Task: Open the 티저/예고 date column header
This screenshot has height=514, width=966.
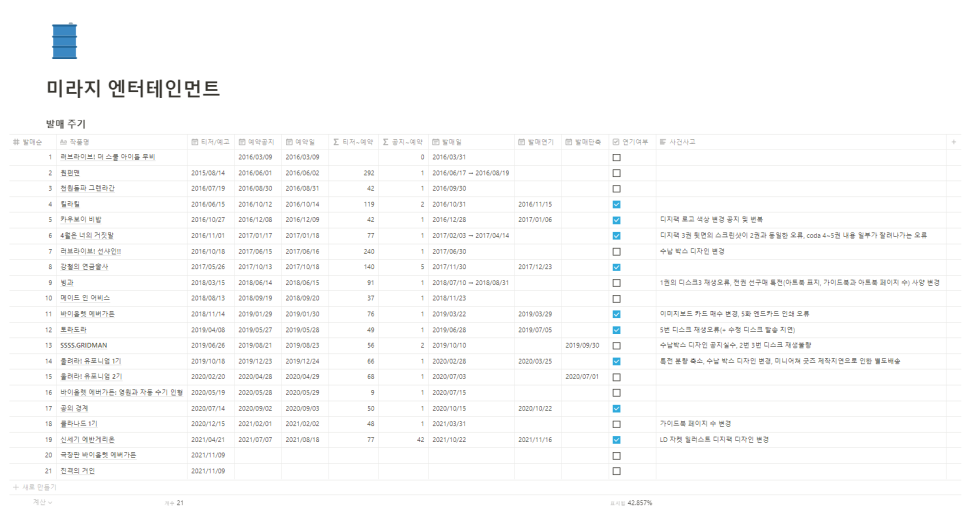Action: pyautogui.click(x=210, y=142)
